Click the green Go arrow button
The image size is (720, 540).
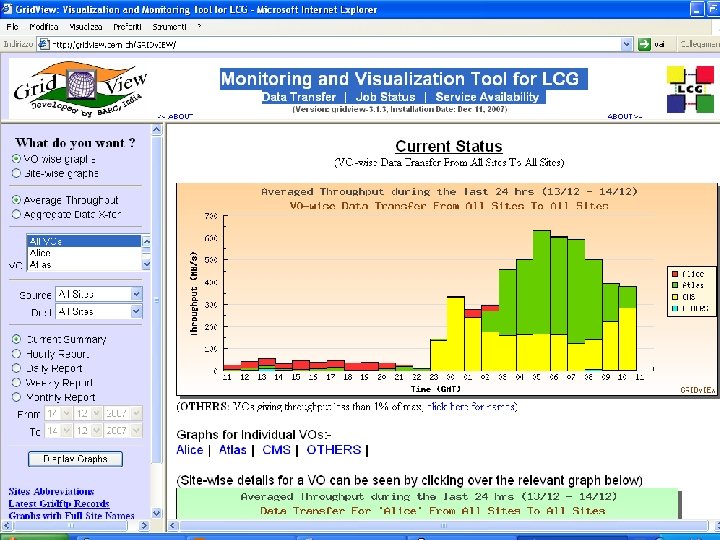point(644,44)
